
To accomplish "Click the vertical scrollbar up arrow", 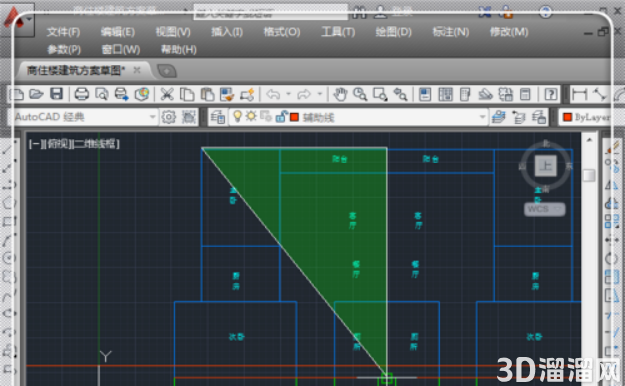I will point(589,140).
